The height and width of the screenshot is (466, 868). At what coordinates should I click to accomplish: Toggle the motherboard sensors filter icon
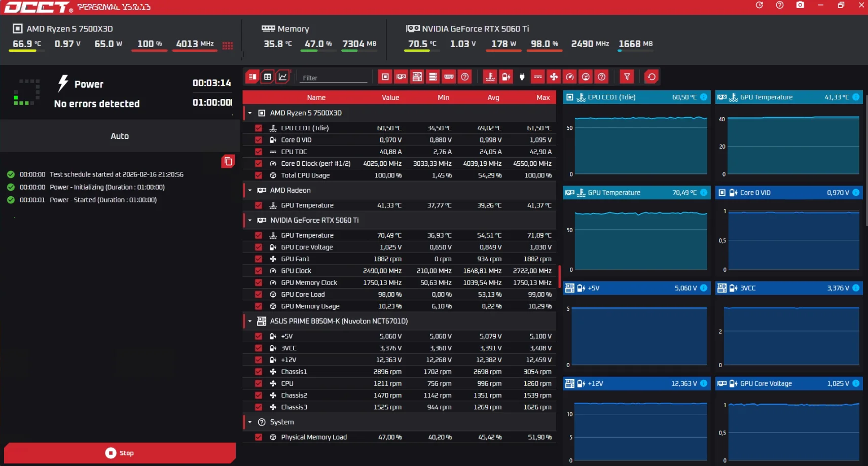coord(417,77)
